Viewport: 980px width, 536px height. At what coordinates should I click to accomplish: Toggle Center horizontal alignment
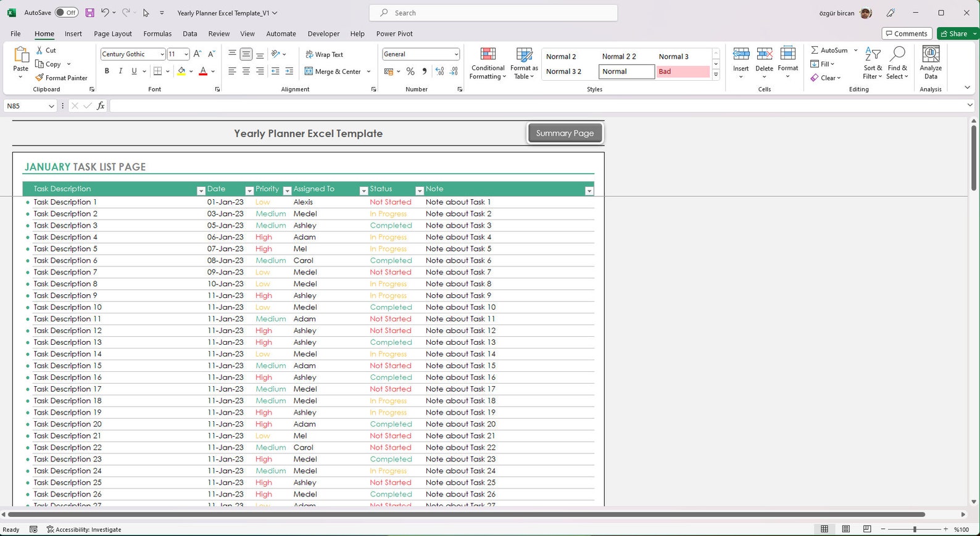point(246,72)
